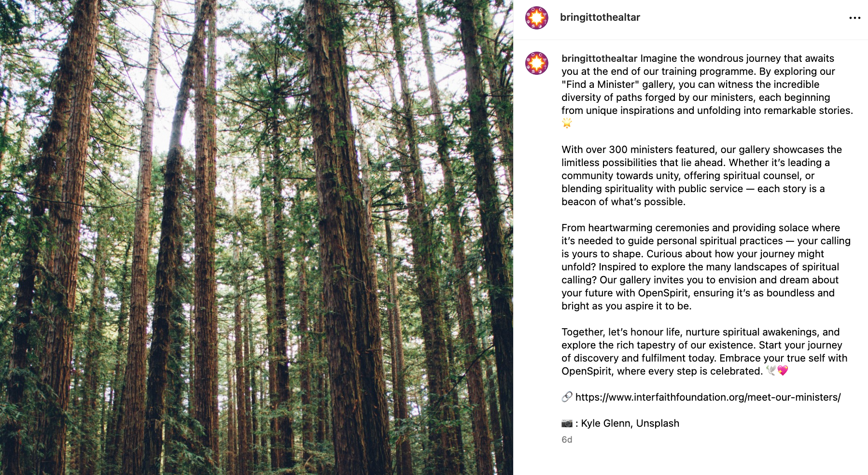
Task: Click the Kyle Glenn, Unsplash credit text
Action: tap(630, 423)
